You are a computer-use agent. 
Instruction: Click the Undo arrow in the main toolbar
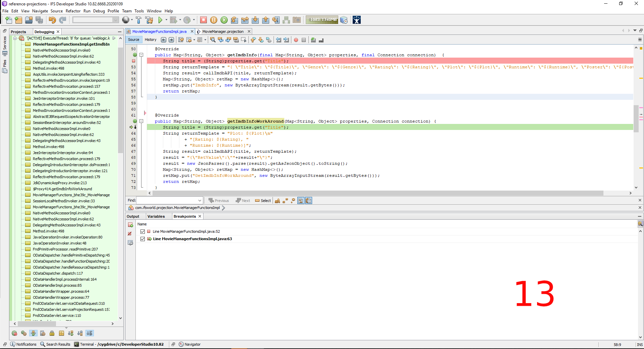52,20
